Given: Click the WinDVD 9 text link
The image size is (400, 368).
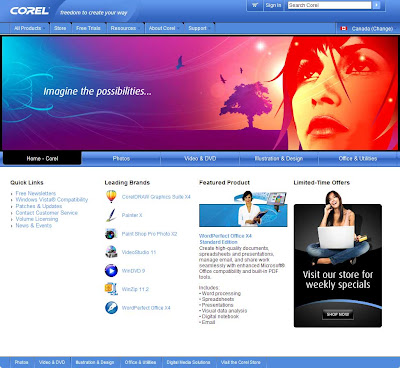Looking at the screenshot, I should coord(133,271).
